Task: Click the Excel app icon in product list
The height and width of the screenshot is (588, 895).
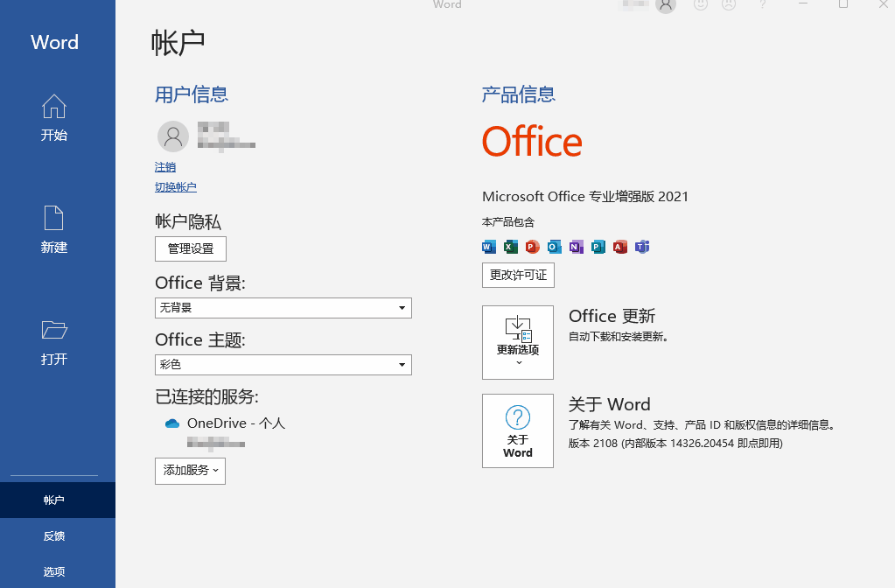Action: (x=511, y=247)
